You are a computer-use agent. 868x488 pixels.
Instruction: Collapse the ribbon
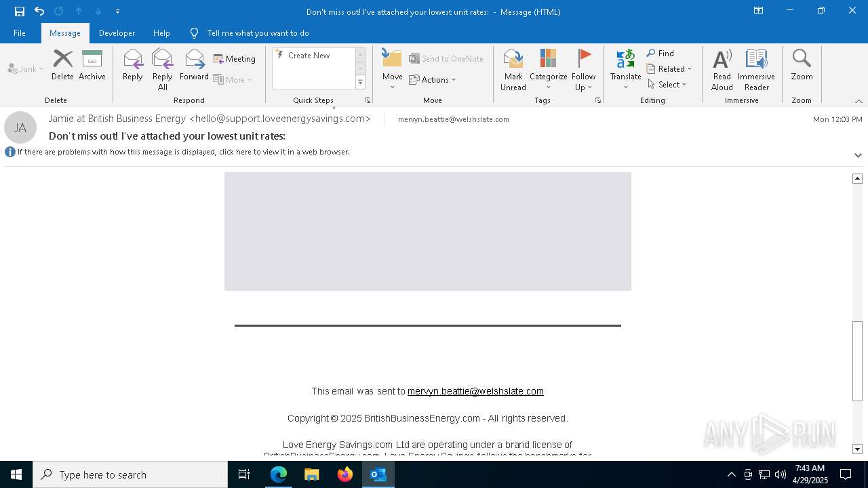click(859, 101)
